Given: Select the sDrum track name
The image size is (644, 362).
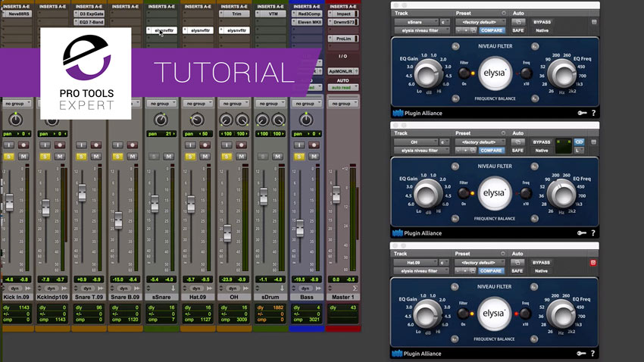Looking at the screenshot, I should click(x=270, y=297).
